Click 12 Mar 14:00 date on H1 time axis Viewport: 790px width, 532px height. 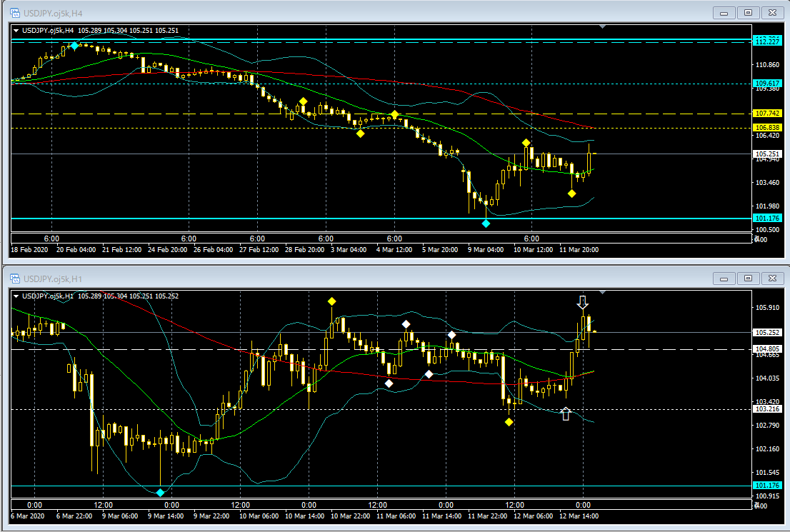(579, 516)
